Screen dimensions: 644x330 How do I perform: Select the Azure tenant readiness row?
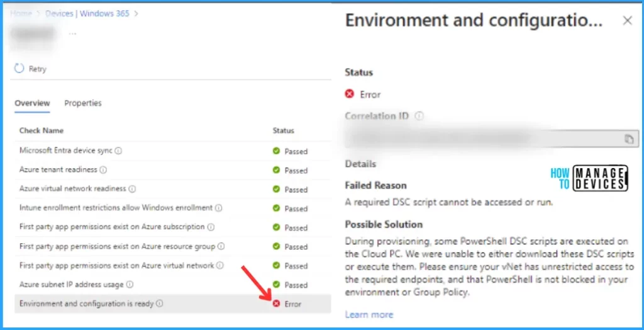click(x=172, y=170)
